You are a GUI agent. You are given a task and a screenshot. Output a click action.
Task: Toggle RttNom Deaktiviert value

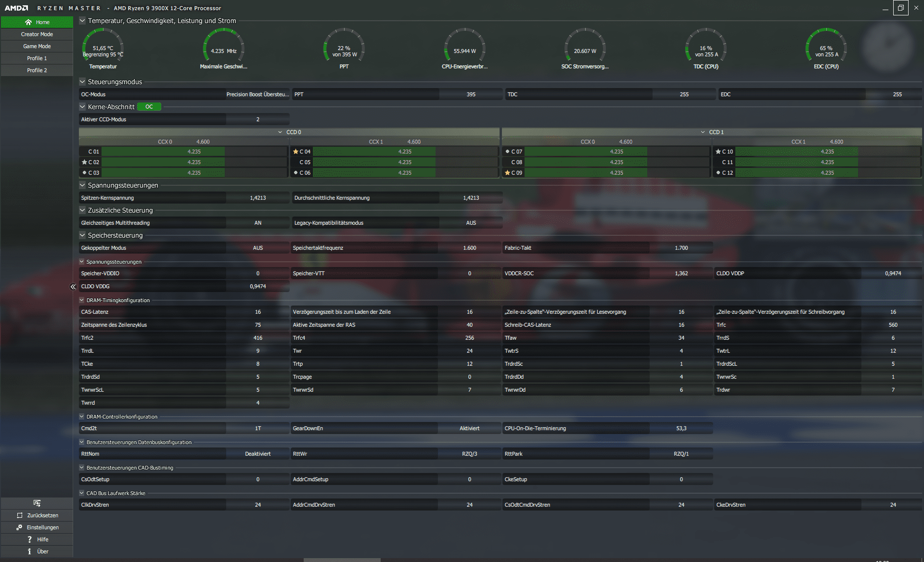pos(258,454)
